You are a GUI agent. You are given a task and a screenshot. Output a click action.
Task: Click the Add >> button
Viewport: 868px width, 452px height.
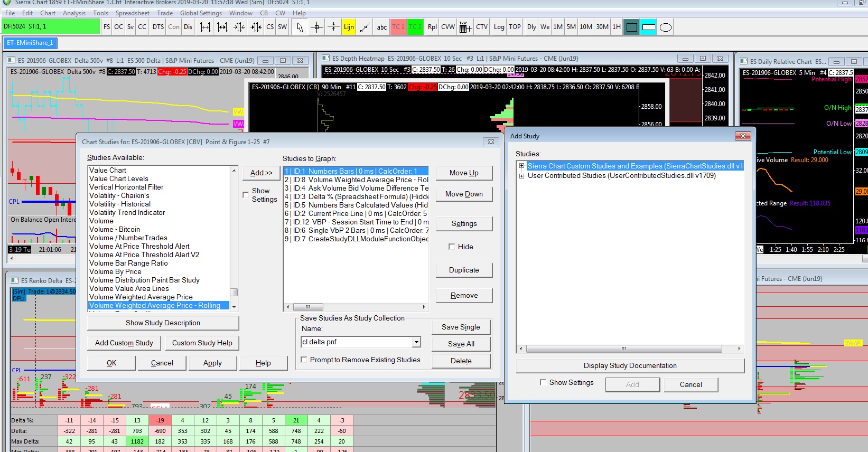pyautogui.click(x=262, y=173)
